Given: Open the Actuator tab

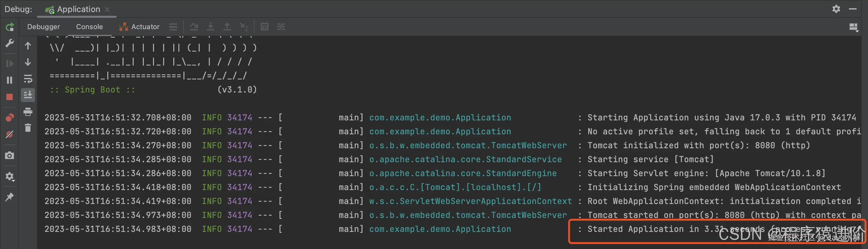Looking at the screenshot, I should tap(139, 27).
